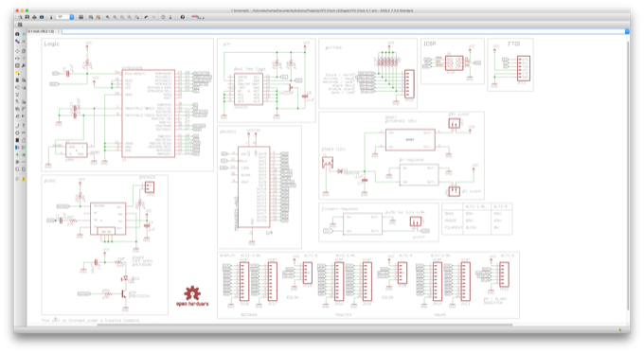Zoom out of the schematic
644x353 pixels.
(x=122, y=17)
